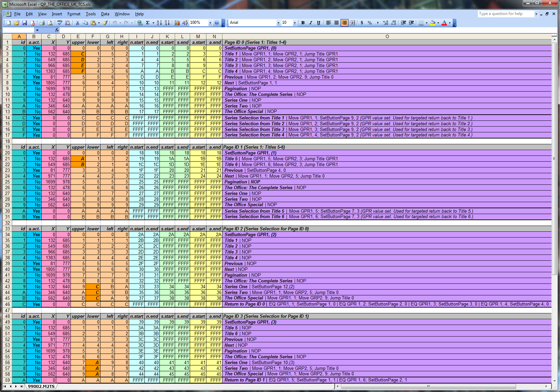Select entire column O header

pyautogui.click(x=387, y=36)
